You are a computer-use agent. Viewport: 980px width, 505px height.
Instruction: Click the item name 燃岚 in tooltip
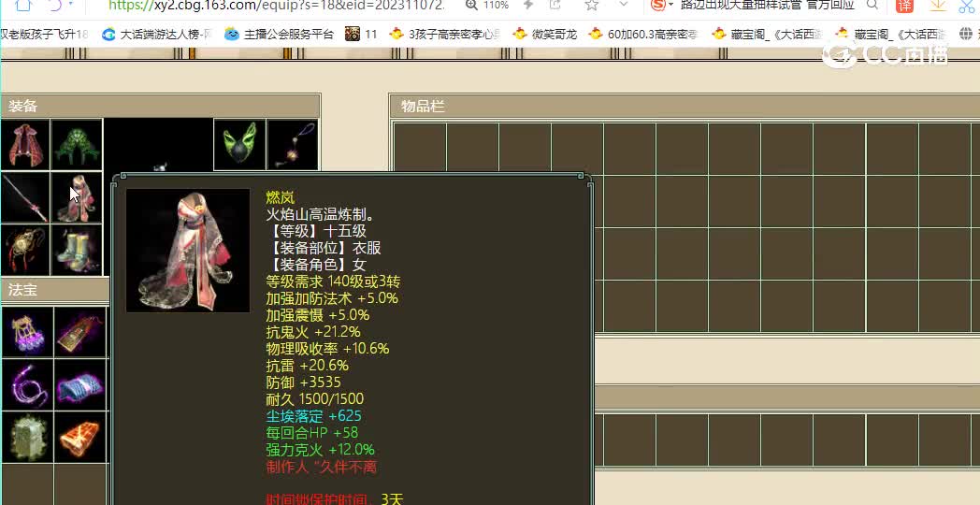click(x=280, y=198)
